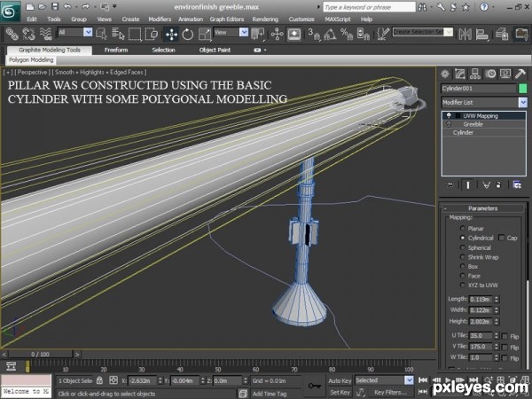Click the time slider 0 / 100
Screen dimensions: 532x399
click(x=40, y=354)
